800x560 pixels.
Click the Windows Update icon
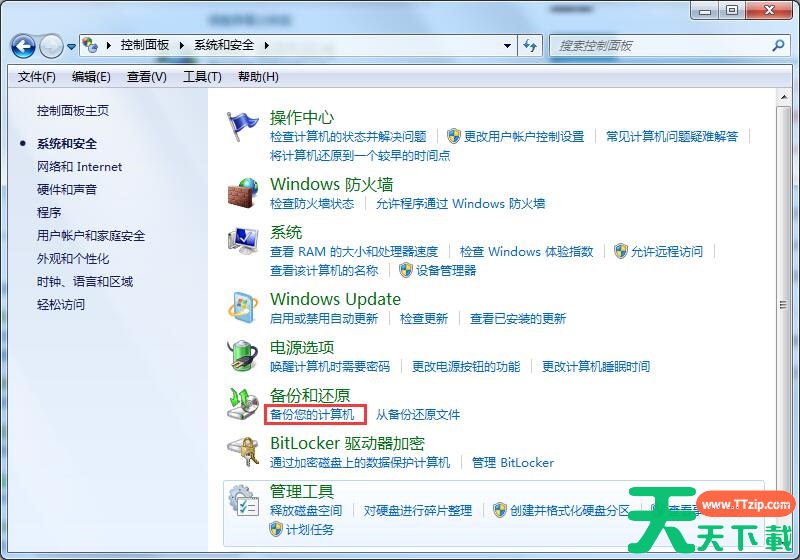[x=242, y=308]
